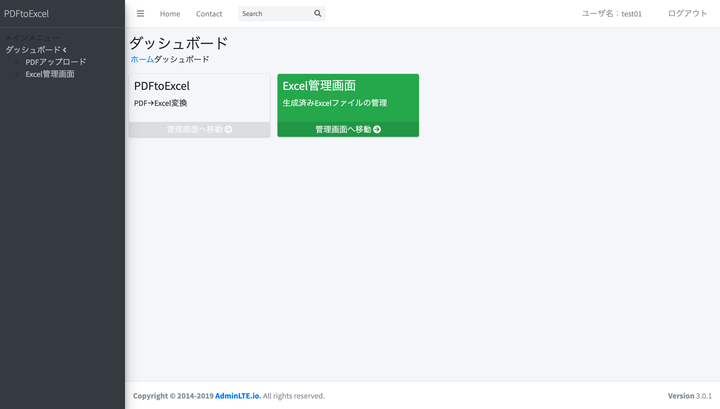Click the arrow icon in the PDFtoExcel card footer
The image size is (720, 409).
click(228, 129)
